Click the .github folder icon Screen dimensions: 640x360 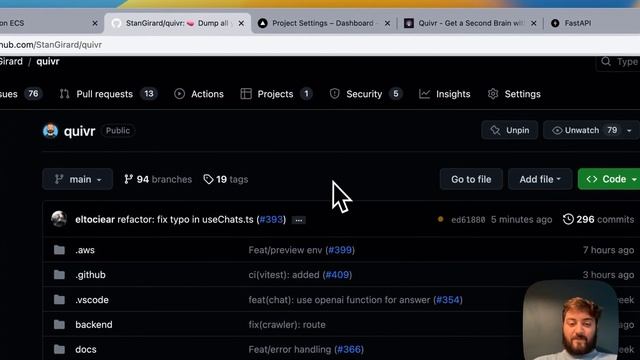tap(59, 275)
